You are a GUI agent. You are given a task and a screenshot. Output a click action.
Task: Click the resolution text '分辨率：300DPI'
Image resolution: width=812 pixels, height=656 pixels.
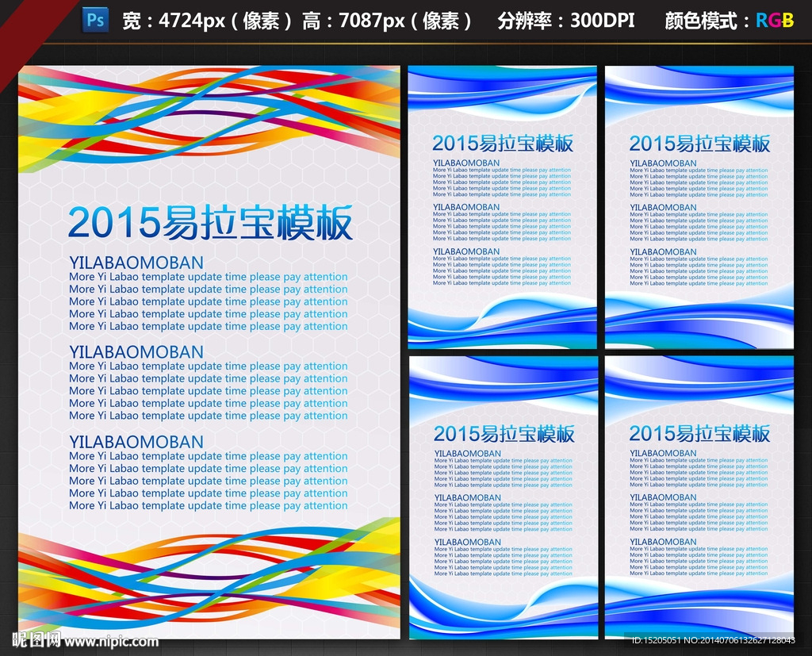pos(566,21)
